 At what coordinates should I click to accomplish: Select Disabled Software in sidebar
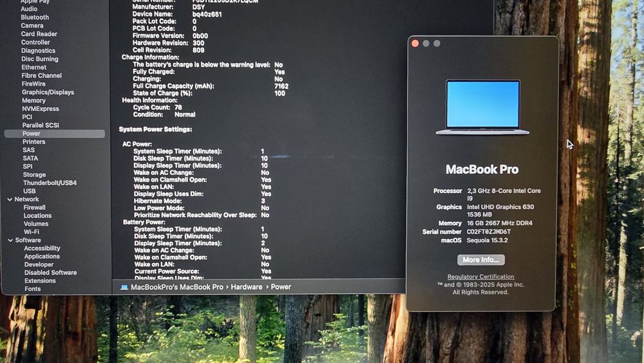50,273
